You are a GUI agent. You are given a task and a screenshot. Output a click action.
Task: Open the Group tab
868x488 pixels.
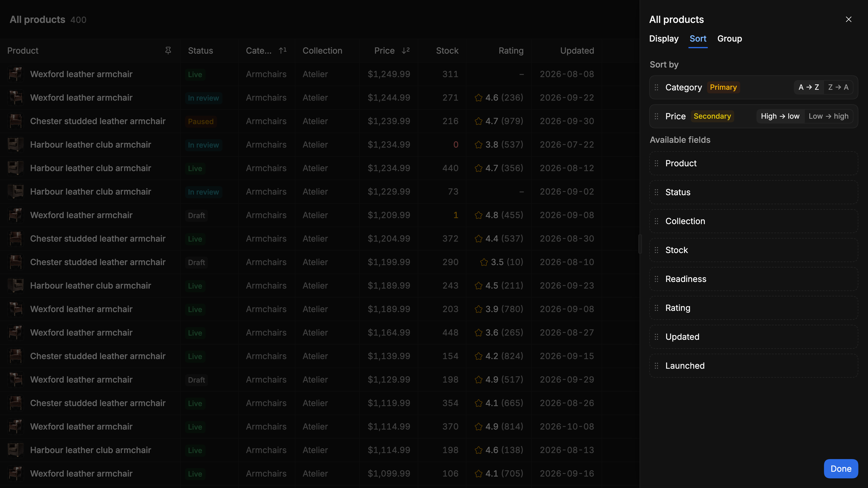(730, 39)
